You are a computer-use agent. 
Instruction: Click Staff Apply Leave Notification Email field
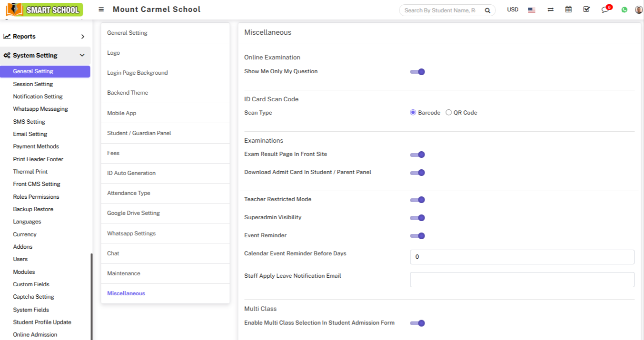522,280
